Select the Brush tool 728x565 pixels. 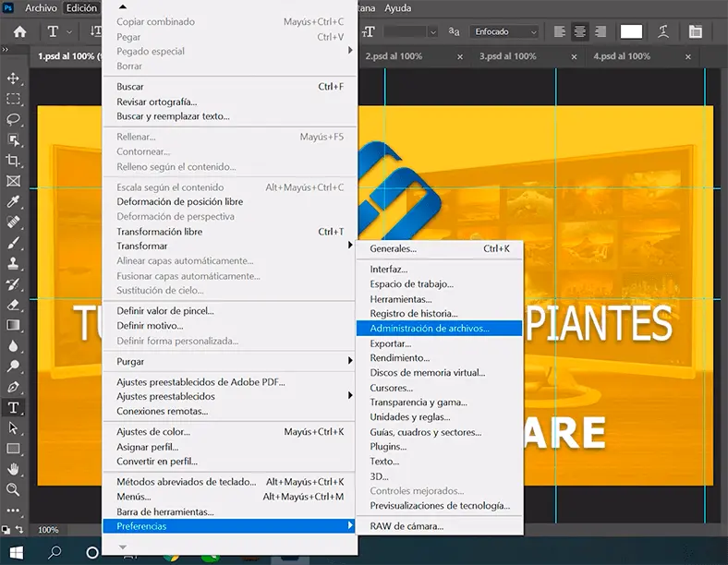(13, 243)
